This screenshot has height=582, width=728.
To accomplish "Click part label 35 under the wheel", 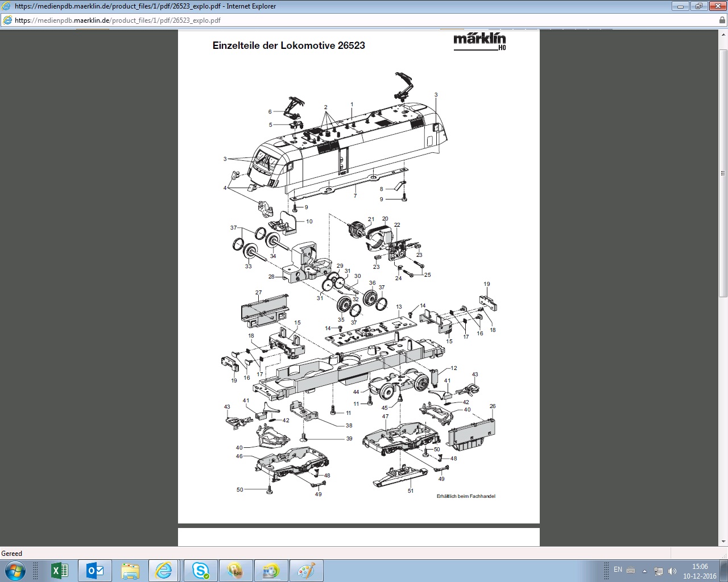I will pos(341,320).
